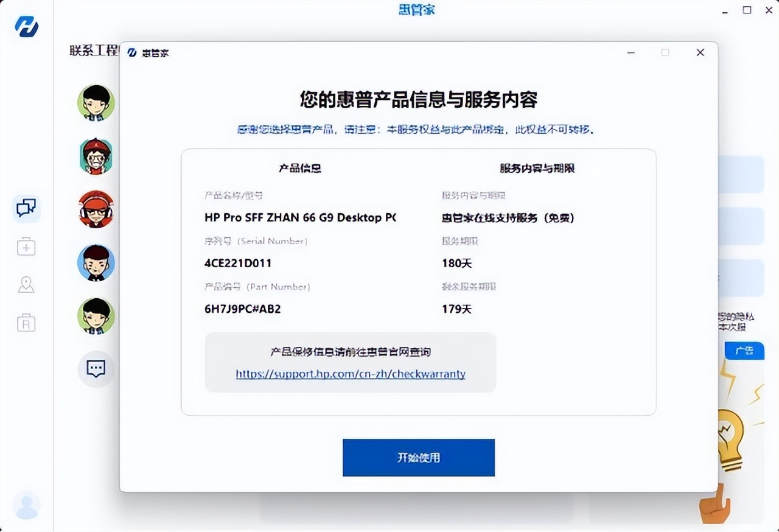The image size is (779, 532).
Task: Click the part number 6H7J9PC#AB2
Action: 243,309
